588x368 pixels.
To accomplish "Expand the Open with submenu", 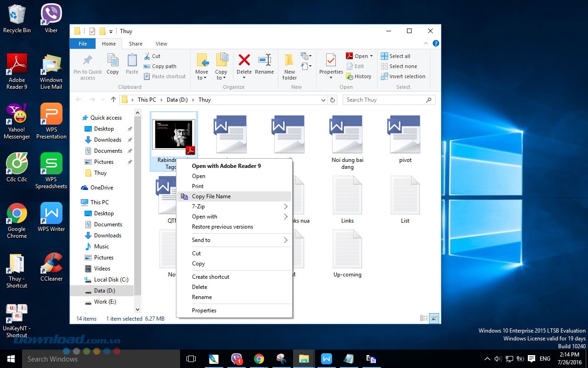I will 204,216.
